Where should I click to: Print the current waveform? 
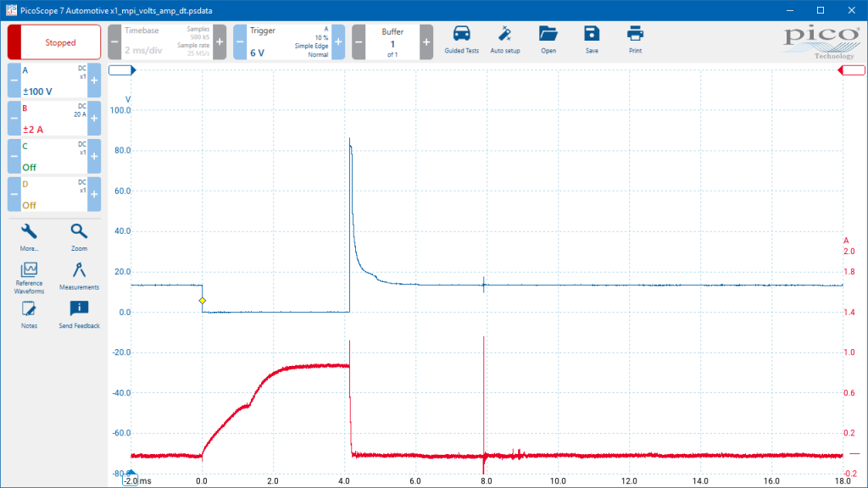click(635, 40)
